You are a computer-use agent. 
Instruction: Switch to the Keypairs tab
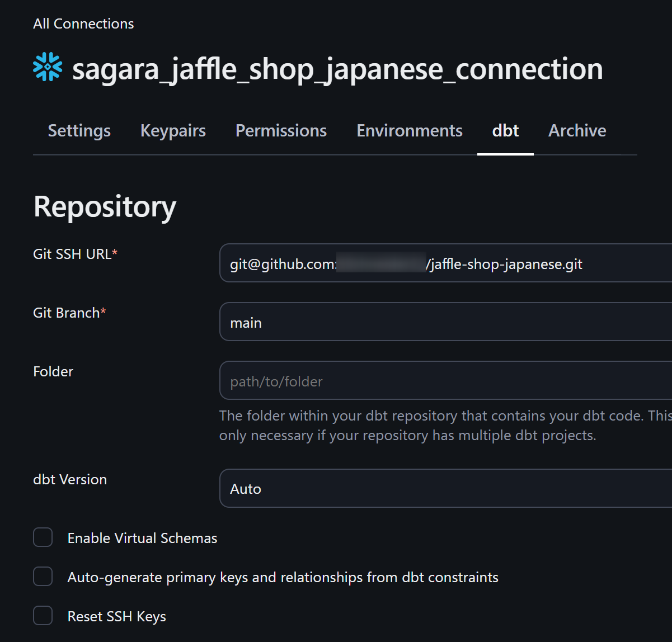[x=173, y=131]
